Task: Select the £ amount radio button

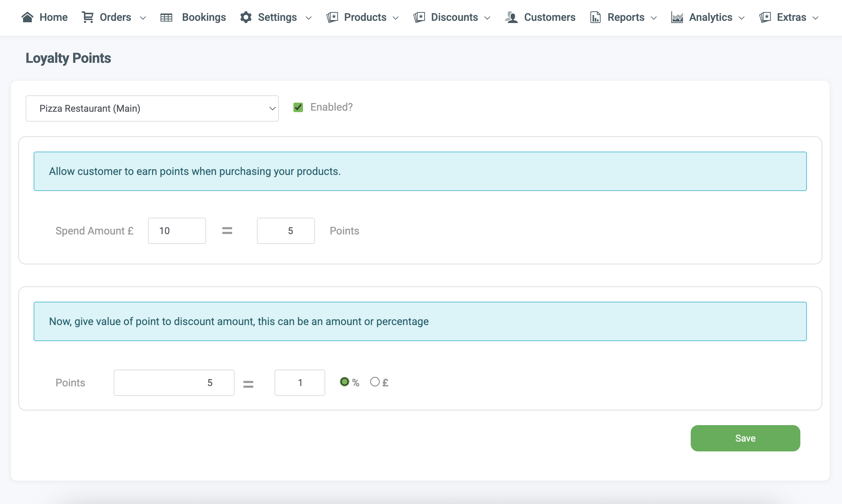Action: (x=375, y=382)
